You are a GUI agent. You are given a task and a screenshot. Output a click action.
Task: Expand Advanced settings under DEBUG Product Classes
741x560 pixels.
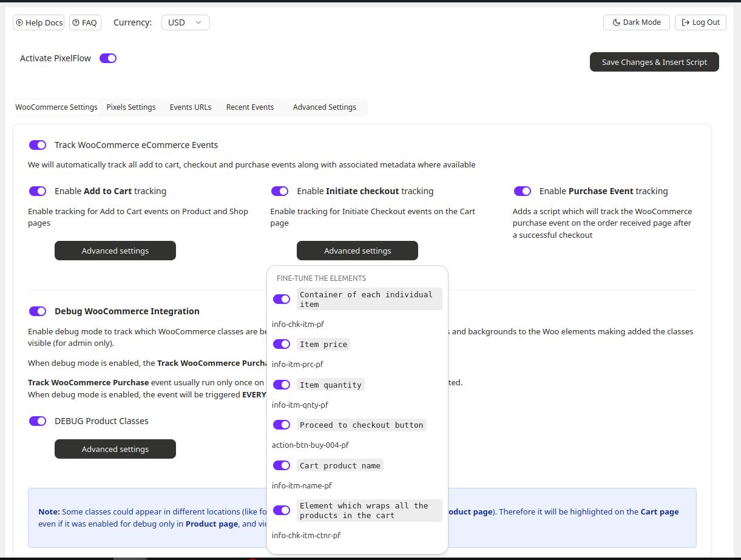115,449
